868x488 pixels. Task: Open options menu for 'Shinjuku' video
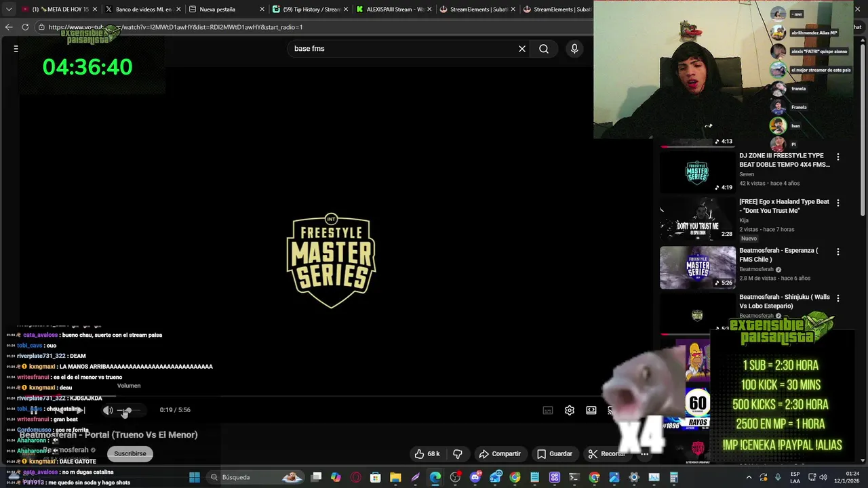tap(837, 298)
